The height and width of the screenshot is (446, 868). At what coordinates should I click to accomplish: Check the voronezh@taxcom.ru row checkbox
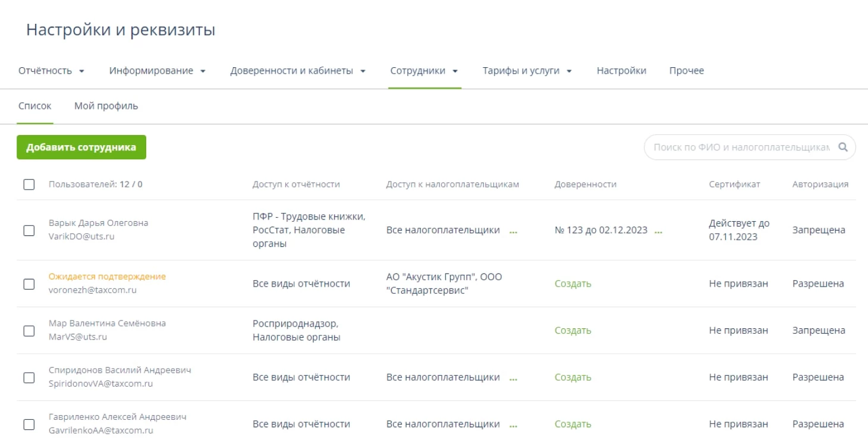[29, 284]
